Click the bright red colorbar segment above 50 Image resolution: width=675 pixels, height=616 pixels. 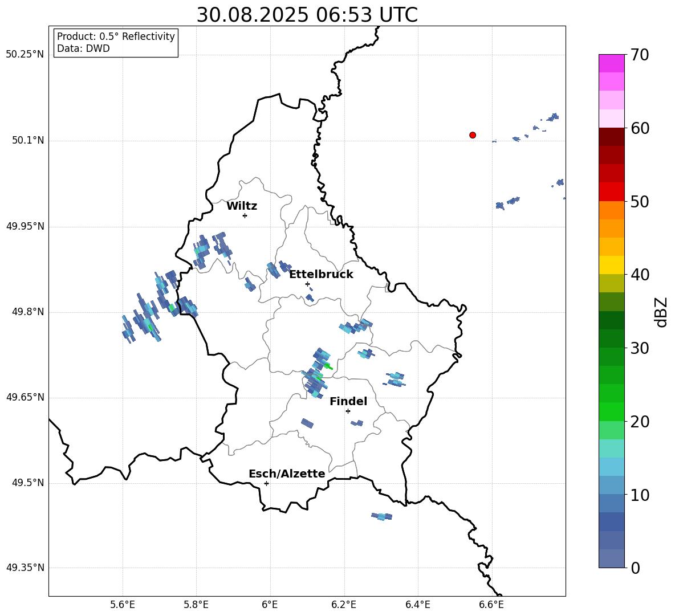coord(611,192)
